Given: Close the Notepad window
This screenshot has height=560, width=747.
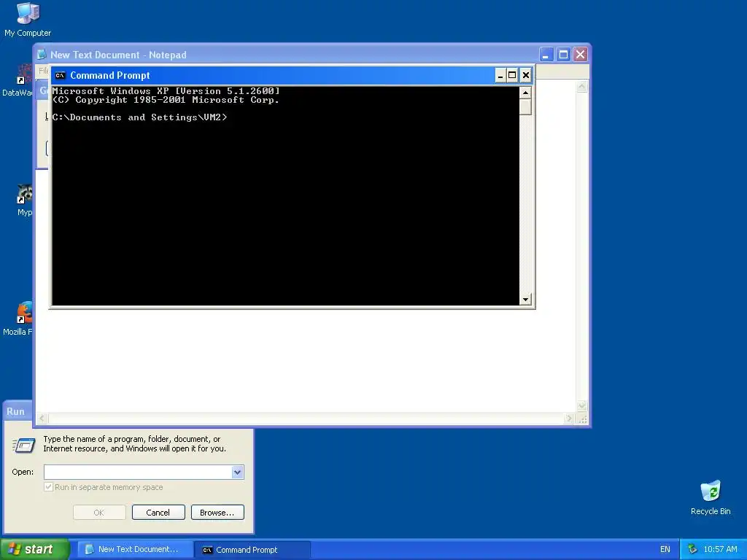Looking at the screenshot, I should [580, 54].
